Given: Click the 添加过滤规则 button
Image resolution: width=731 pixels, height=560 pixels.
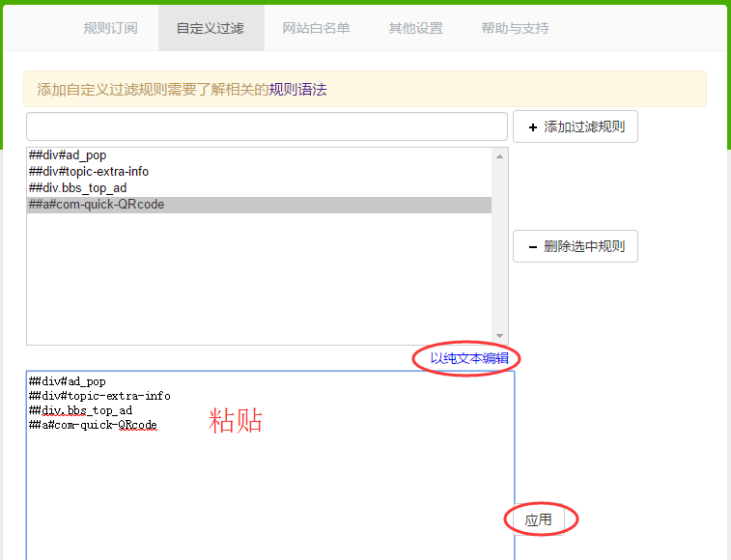Looking at the screenshot, I should pos(576,126).
